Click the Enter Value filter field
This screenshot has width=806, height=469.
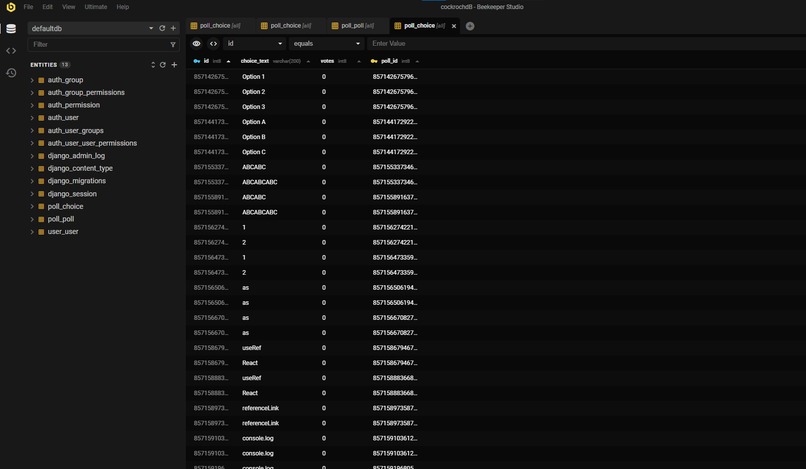coord(586,44)
